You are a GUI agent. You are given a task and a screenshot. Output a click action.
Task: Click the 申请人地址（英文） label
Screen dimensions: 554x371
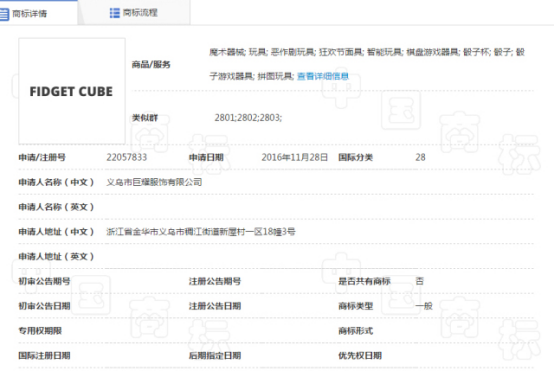pos(56,257)
